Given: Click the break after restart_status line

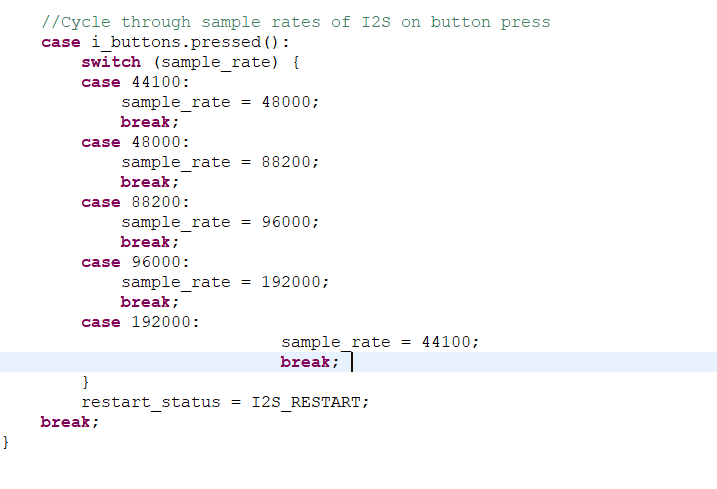Looking at the screenshot, I should point(70,422).
